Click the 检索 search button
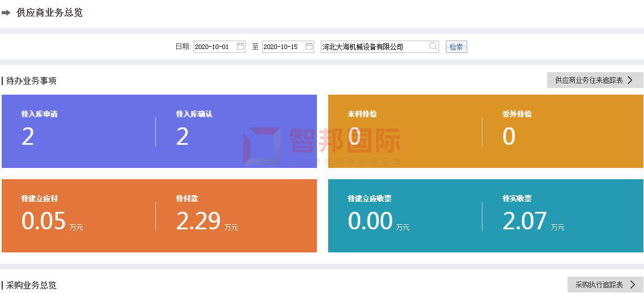This screenshot has height=293, width=644. coord(457,47)
